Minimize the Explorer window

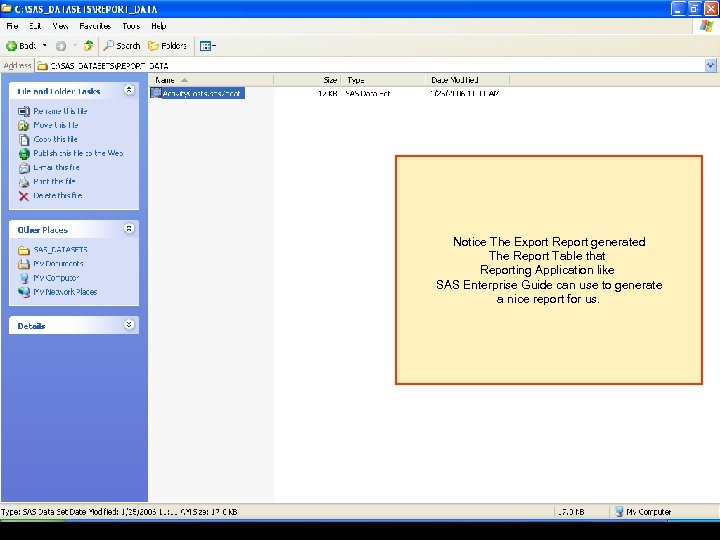pyautogui.click(x=678, y=9)
